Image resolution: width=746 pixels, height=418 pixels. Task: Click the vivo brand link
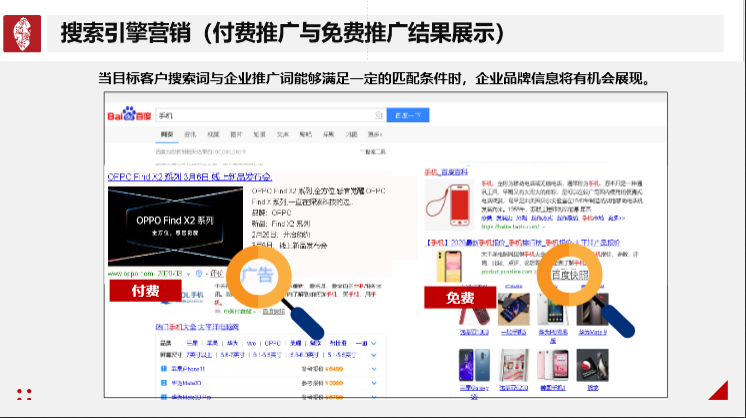pos(251,343)
